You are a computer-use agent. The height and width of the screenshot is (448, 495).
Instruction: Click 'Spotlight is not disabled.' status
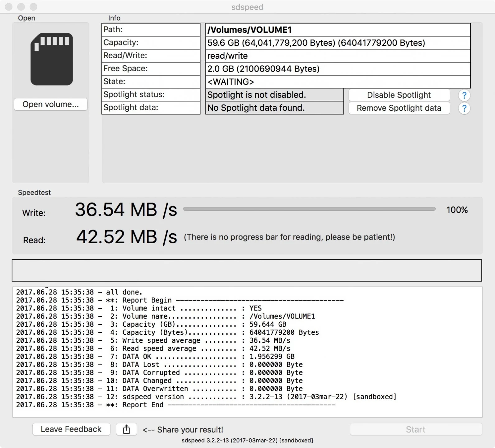pyautogui.click(x=274, y=95)
